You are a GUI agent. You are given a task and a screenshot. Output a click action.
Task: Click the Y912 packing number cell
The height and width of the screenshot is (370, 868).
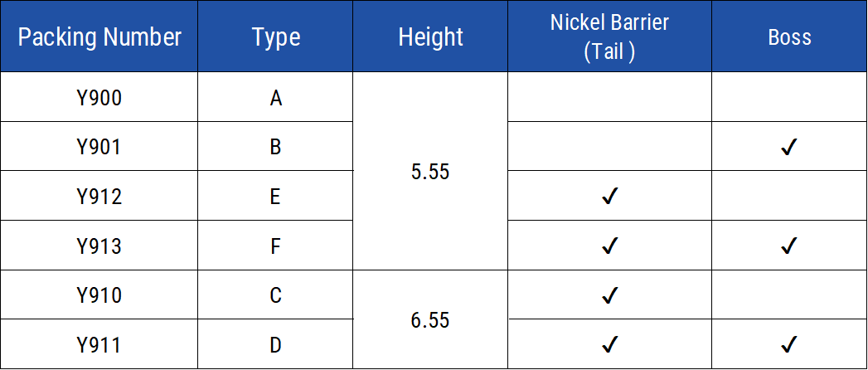pos(99,197)
